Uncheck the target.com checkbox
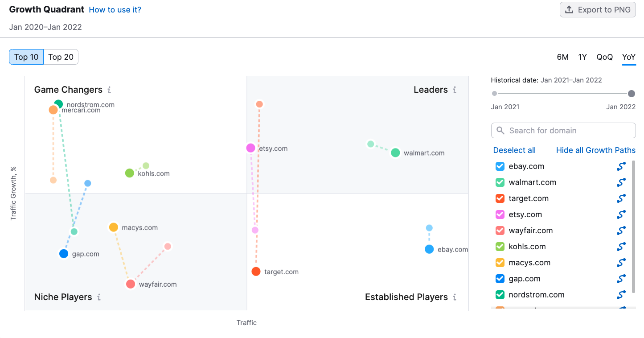 500,198
